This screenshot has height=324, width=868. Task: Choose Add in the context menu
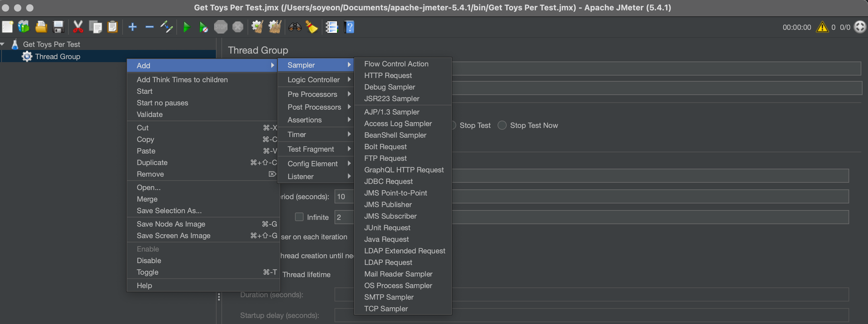[x=202, y=65]
